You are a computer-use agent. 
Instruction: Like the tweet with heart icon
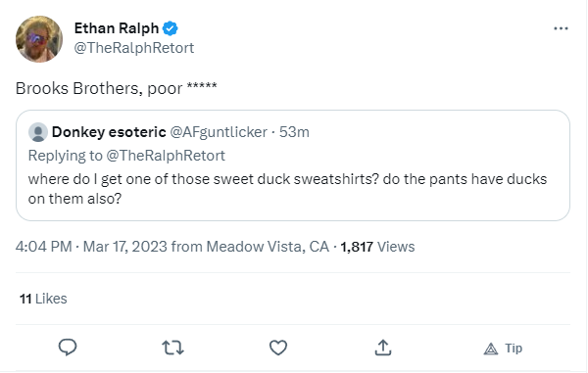tap(278, 348)
